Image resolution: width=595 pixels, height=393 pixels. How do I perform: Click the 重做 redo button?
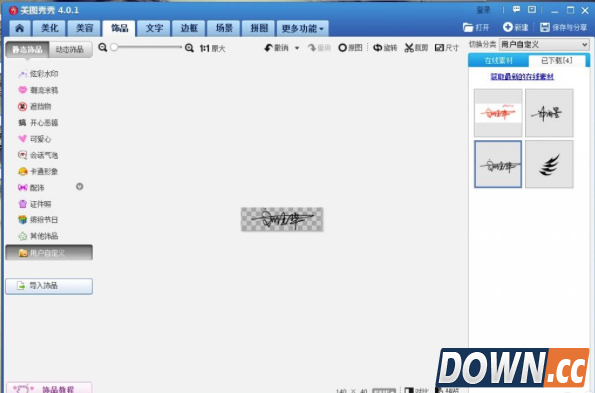point(320,48)
